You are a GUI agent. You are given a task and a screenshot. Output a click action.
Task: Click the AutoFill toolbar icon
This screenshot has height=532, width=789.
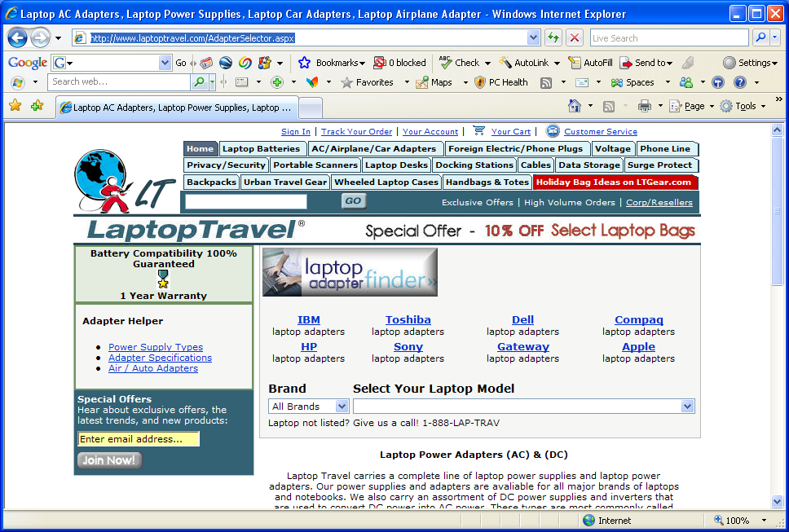[x=575, y=63]
